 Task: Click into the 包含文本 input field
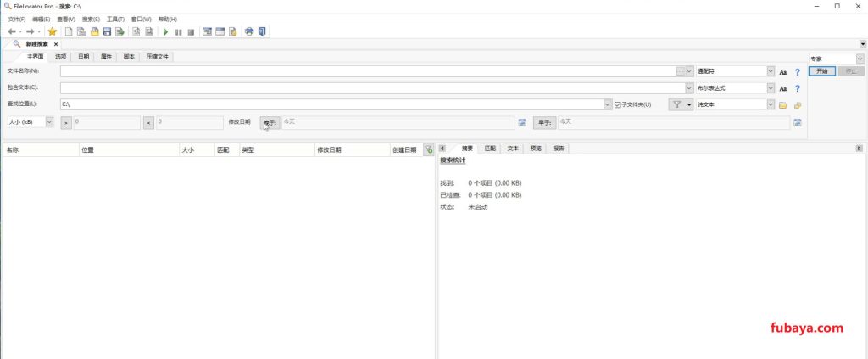(373, 88)
